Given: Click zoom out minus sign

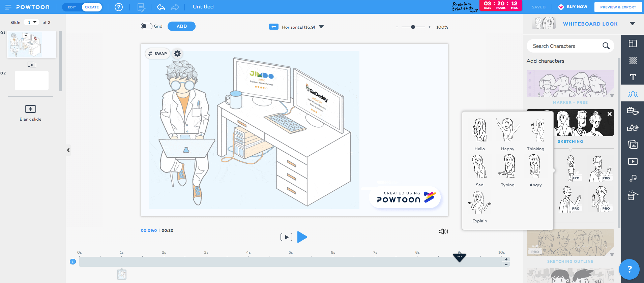Looking at the screenshot, I should pyautogui.click(x=397, y=27).
